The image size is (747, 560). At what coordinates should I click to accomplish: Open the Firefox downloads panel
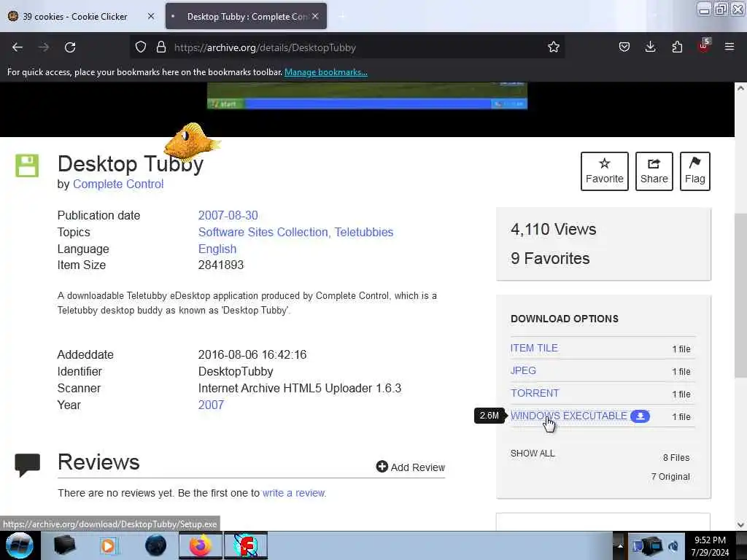click(x=650, y=47)
